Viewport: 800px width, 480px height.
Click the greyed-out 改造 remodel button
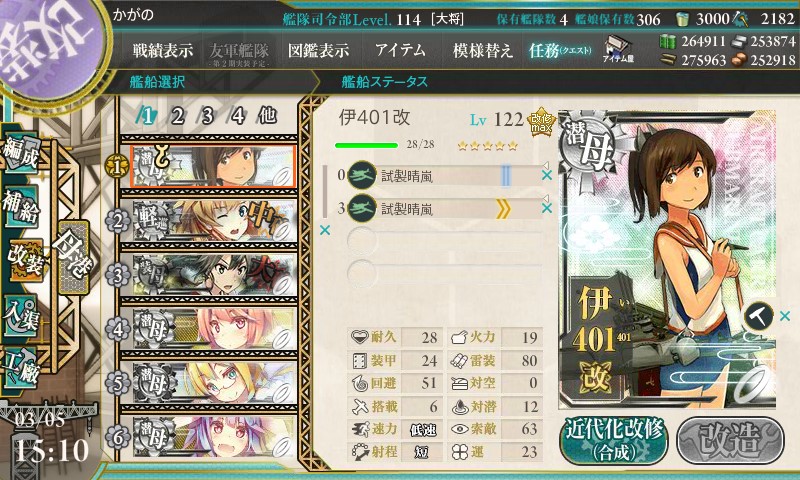pos(731,441)
